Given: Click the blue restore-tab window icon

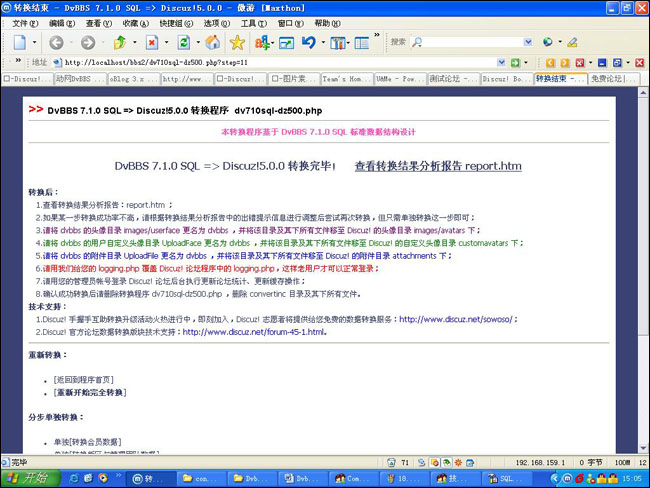Looking at the screenshot, I should click(x=617, y=63).
